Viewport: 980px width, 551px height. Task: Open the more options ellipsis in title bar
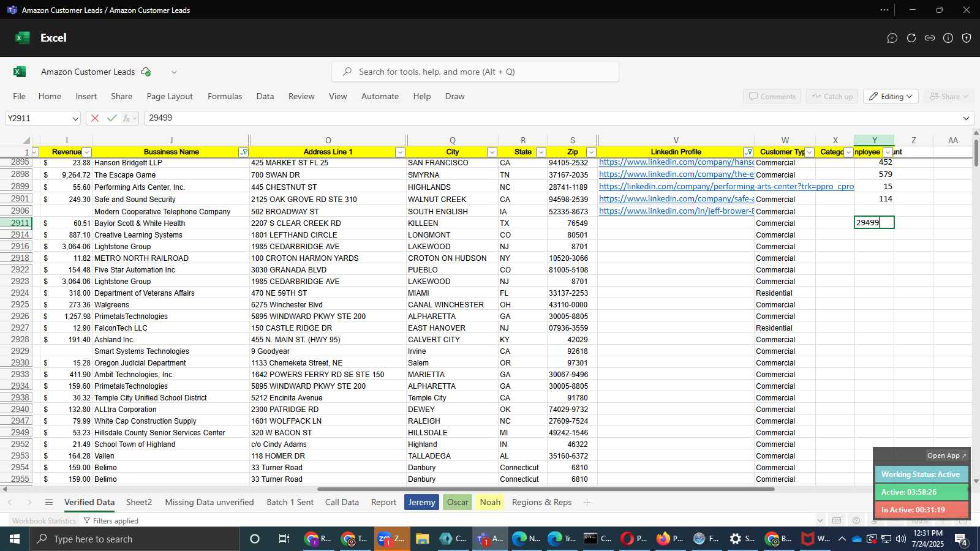pos(884,10)
